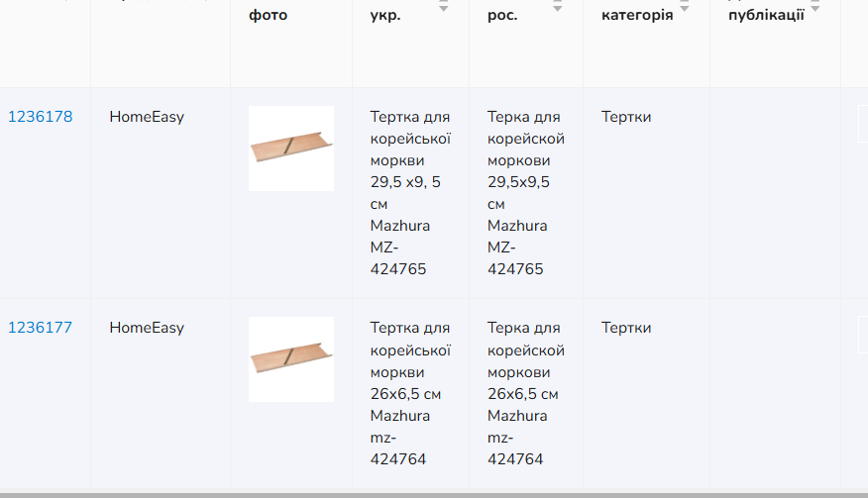Open product ID 1236177 link
Screen dimensions: 868x498
(x=40, y=328)
